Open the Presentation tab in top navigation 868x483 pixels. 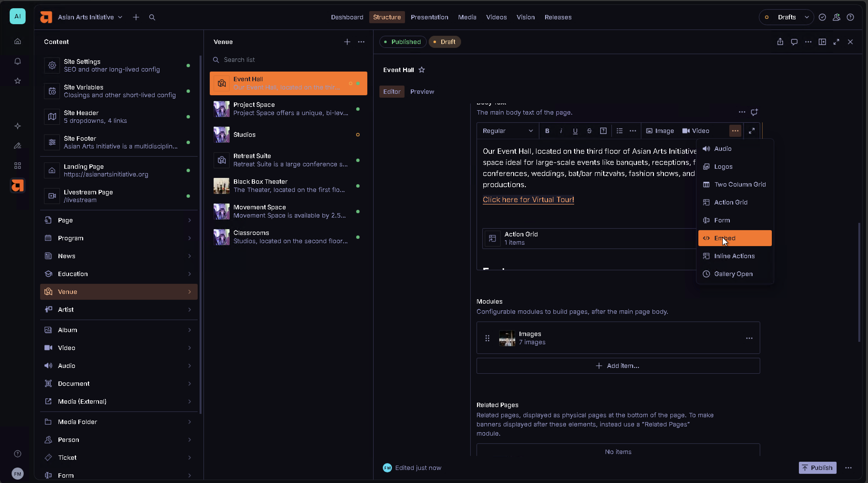click(429, 17)
